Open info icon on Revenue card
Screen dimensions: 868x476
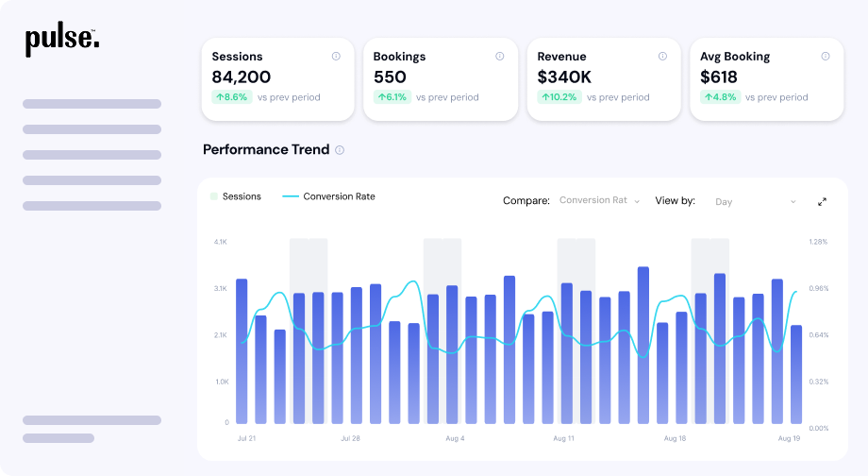click(x=662, y=56)
